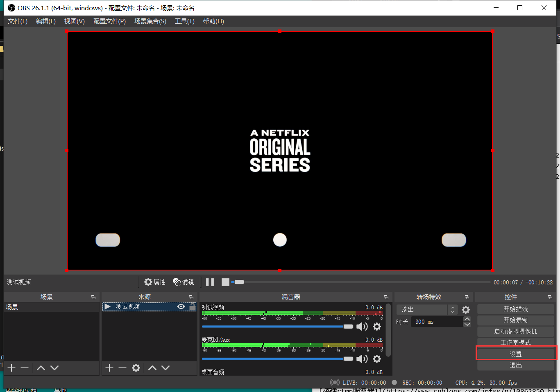
Task: Open the 编辑 menu
Action: coord(46,21)
